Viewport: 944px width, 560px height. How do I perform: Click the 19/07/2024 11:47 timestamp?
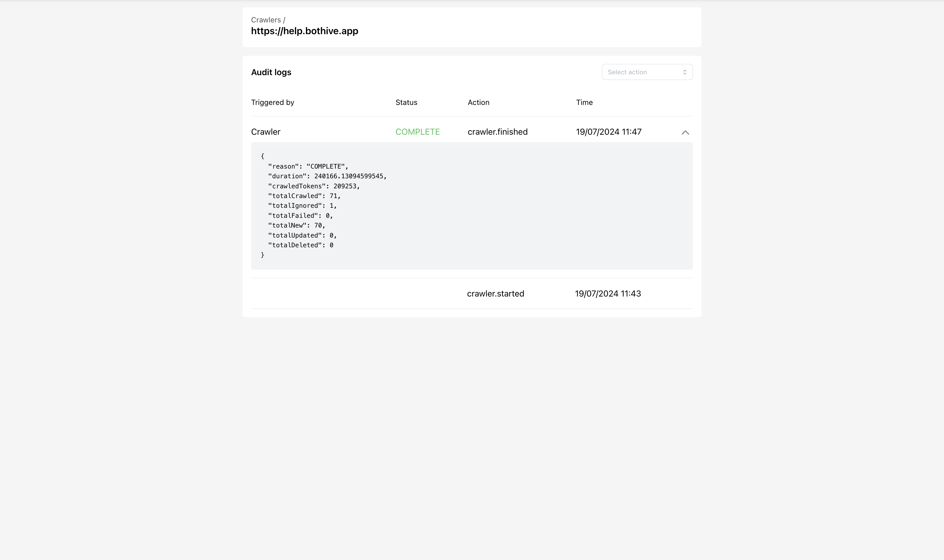pyautogui.click(x=609, y=132)
